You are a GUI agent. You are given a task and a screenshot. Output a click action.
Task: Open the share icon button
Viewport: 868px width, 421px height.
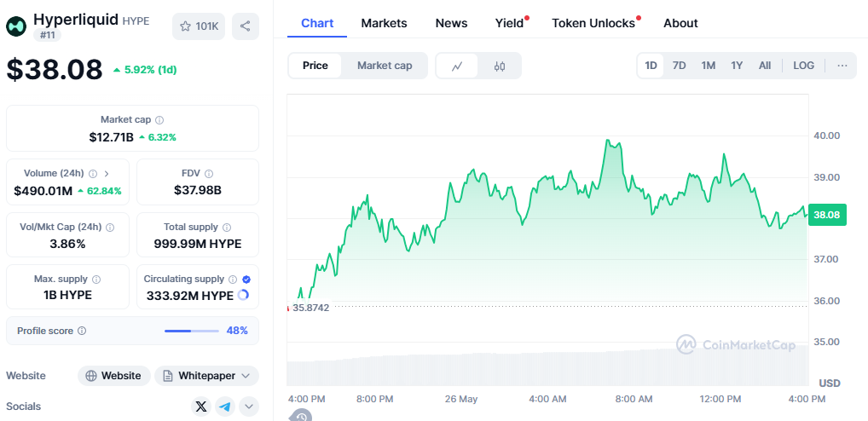(246, 26)
